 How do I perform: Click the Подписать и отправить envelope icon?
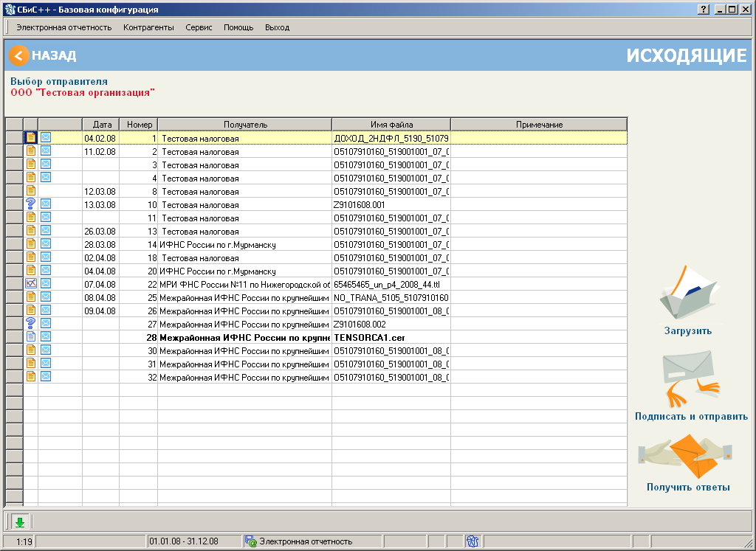pos(690,379)
